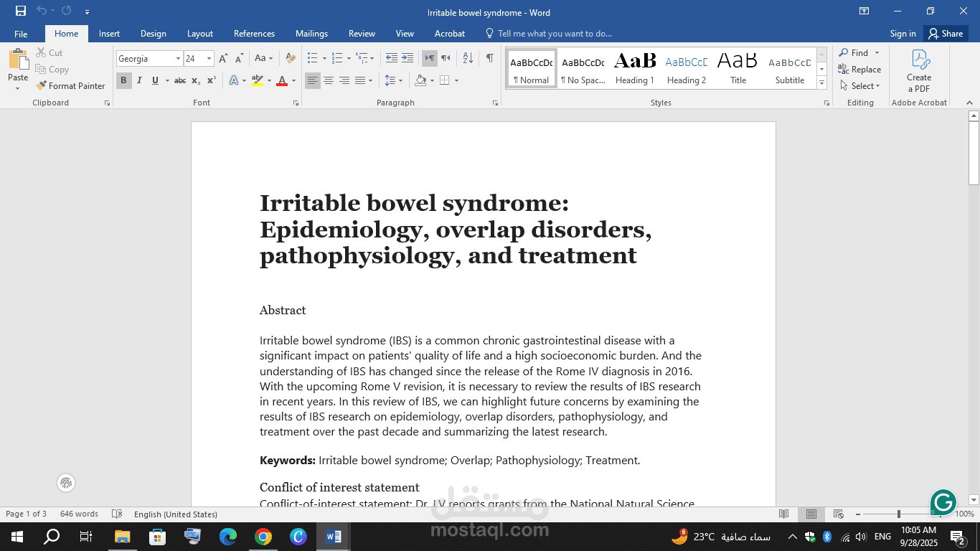Click the Sort icon in Paragraph group

click(x=468, y=57)
